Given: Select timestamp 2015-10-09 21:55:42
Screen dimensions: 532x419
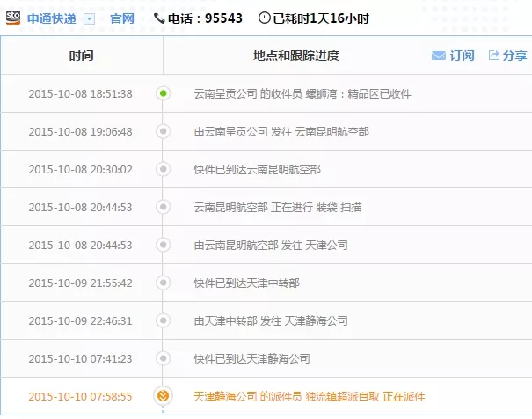Looking at the screenshot, I should coord(80,283).
